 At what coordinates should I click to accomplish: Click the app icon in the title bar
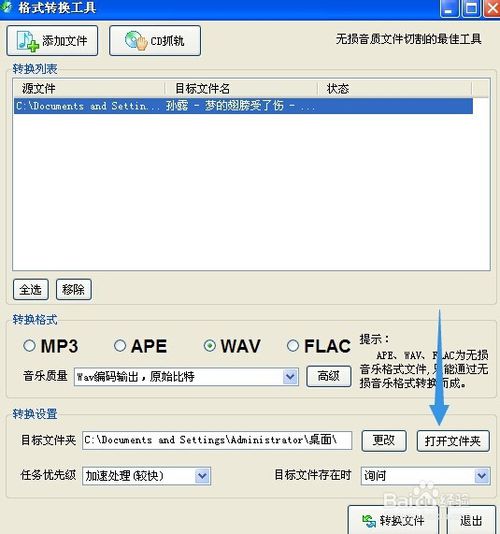tap(6, 7)
